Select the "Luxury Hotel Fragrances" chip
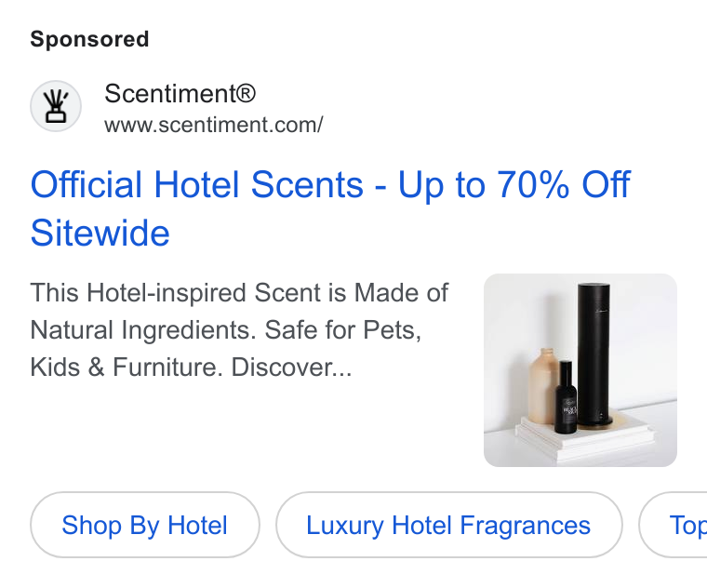Image resolution: width=707 pixels, height=588 pixels. tap(448, 525)
